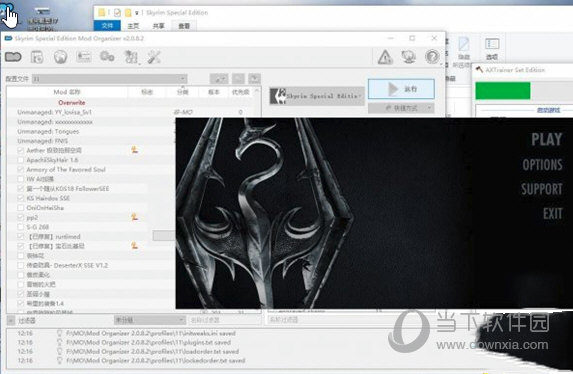Screen dimensions: 573x374
Task: Toggle the pp2 mod checkbox
Action: (20, 217)
